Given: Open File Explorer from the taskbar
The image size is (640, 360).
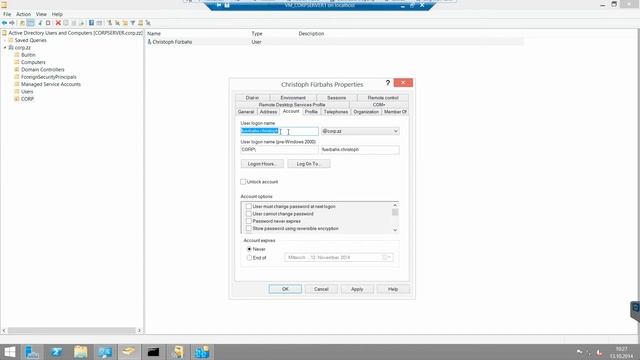Looking at the screenshot, I should (80, 352).
